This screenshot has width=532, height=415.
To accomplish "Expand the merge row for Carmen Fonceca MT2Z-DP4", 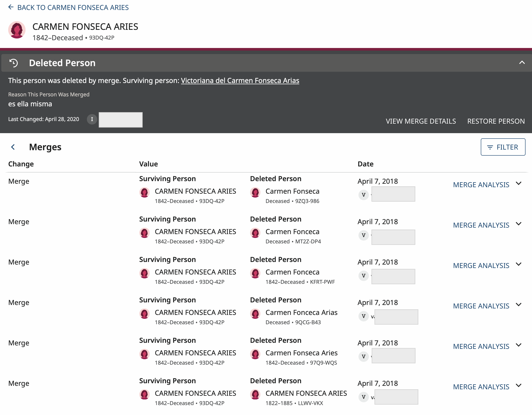I will pos(519,224).
